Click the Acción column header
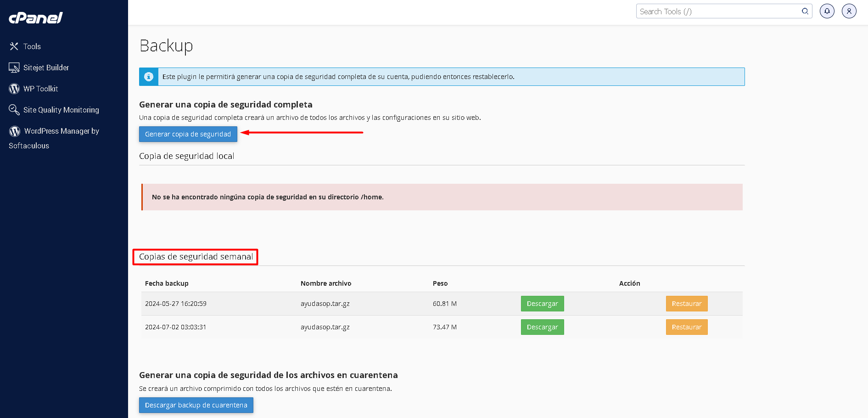Viewport: 868px width, 418px height. pos(630,283)
